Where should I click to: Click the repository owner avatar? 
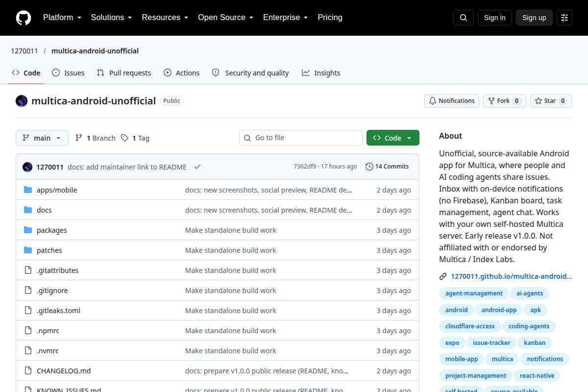(22, 101)
